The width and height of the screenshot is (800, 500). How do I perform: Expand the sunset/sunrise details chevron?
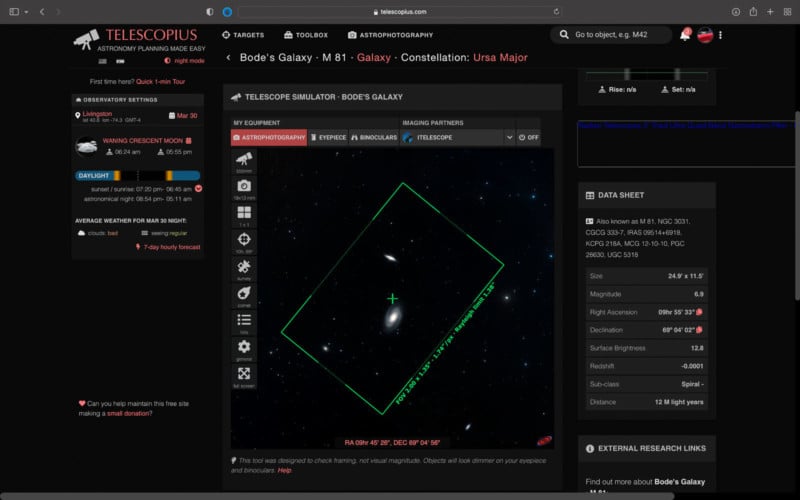click(198, 188)
